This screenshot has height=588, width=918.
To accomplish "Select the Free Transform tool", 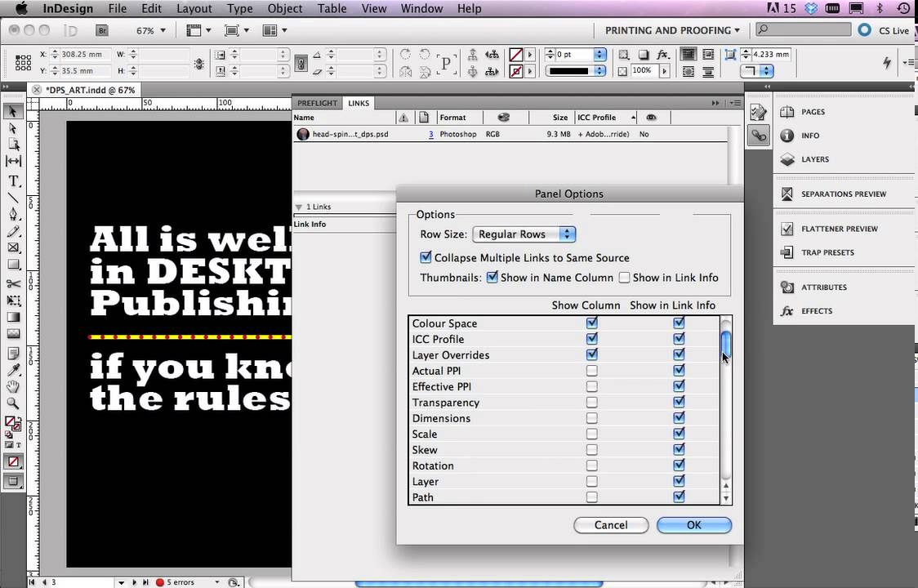I will (13, 301).
